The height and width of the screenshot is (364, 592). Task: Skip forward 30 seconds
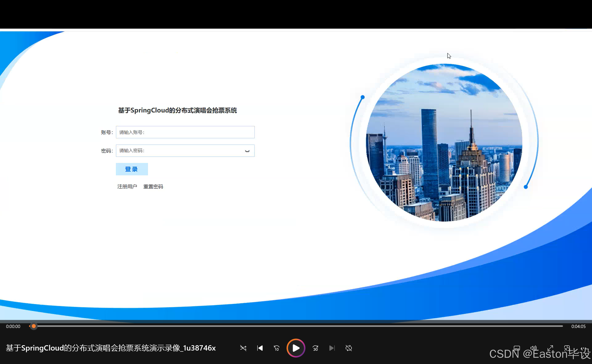(315, 348)
